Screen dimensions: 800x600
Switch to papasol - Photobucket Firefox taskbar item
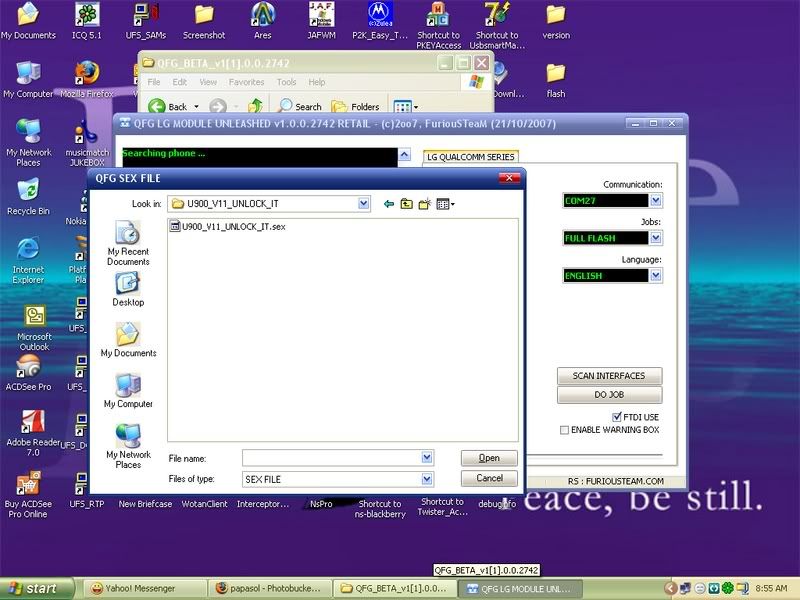pos(269,588)
